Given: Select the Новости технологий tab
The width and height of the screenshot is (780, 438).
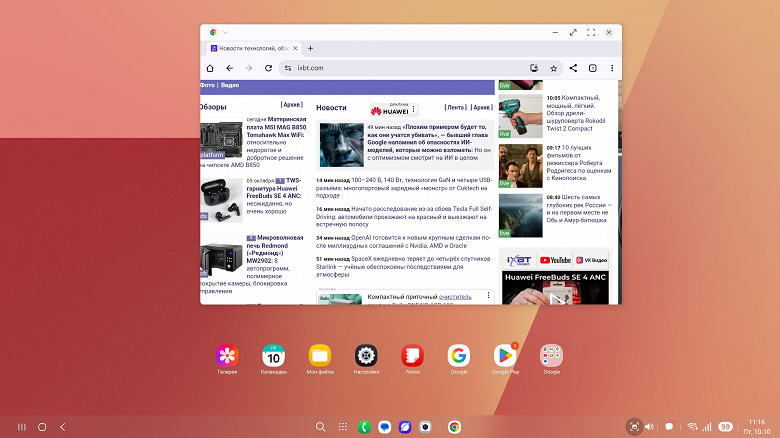Looking at the screenshot, I should pos(254,48).
